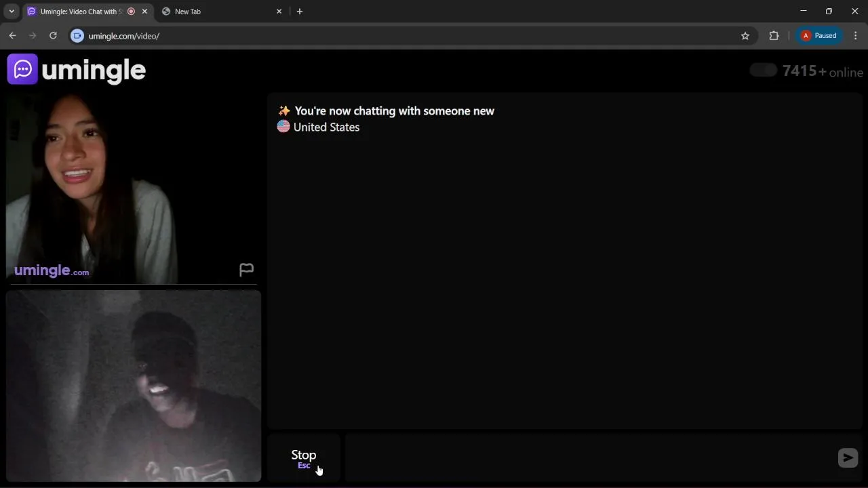868x488 pixels.
Task: Open the Extensions puzzle icon
Action: (x=774, y=36)
